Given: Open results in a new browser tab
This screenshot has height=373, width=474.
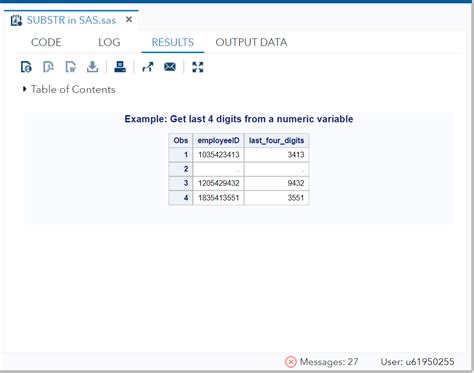Looking at the screenshot, I should click(x=148, y=67).
